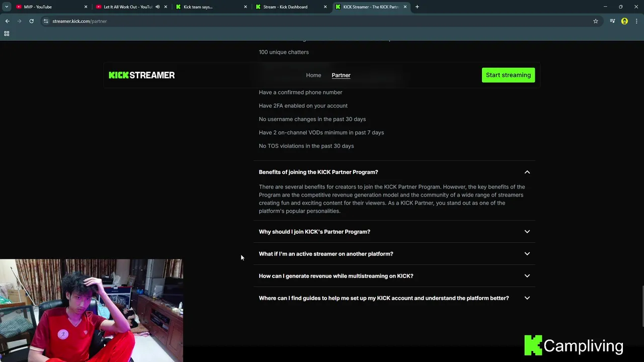Screen dimensions: 644x362
Task: Mute the Let It All Work Out tab audio
Action: coord(157,7)
